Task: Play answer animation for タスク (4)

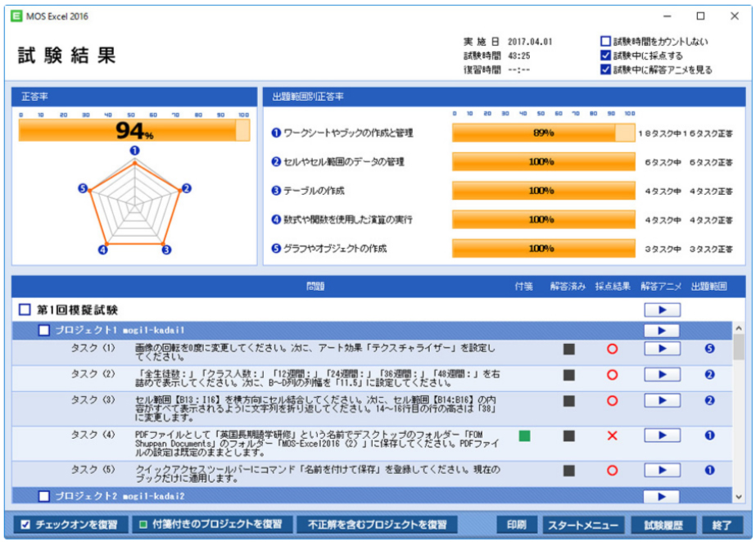Action: click(662, 436)
